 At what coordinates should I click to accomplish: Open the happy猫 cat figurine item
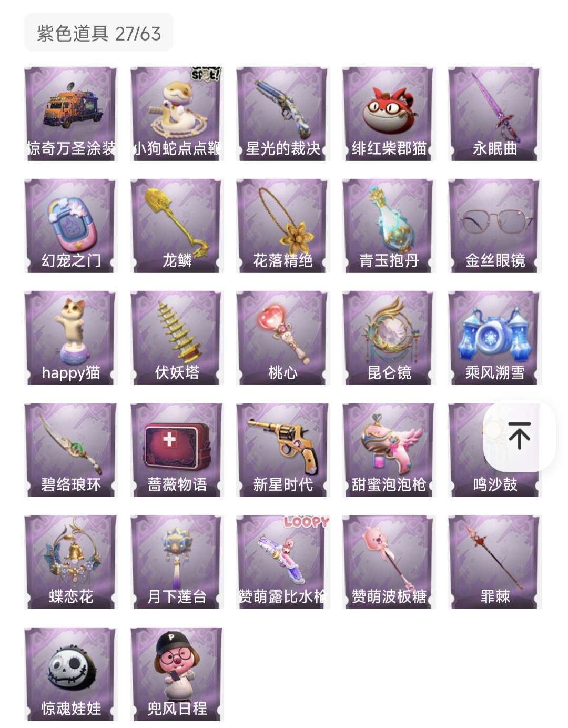pyautogui.click(x=71, y=338)
